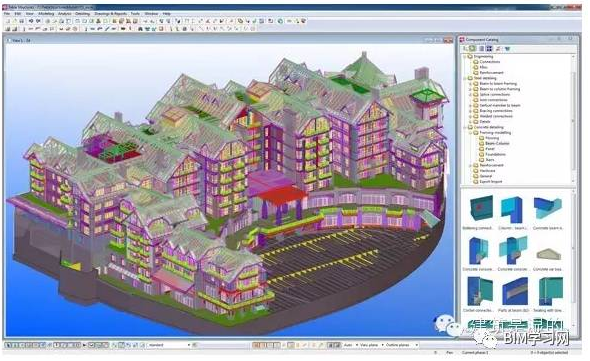Select the Parts at beam thumbnail
Screen dimensions: 590x361
point(515,291)
